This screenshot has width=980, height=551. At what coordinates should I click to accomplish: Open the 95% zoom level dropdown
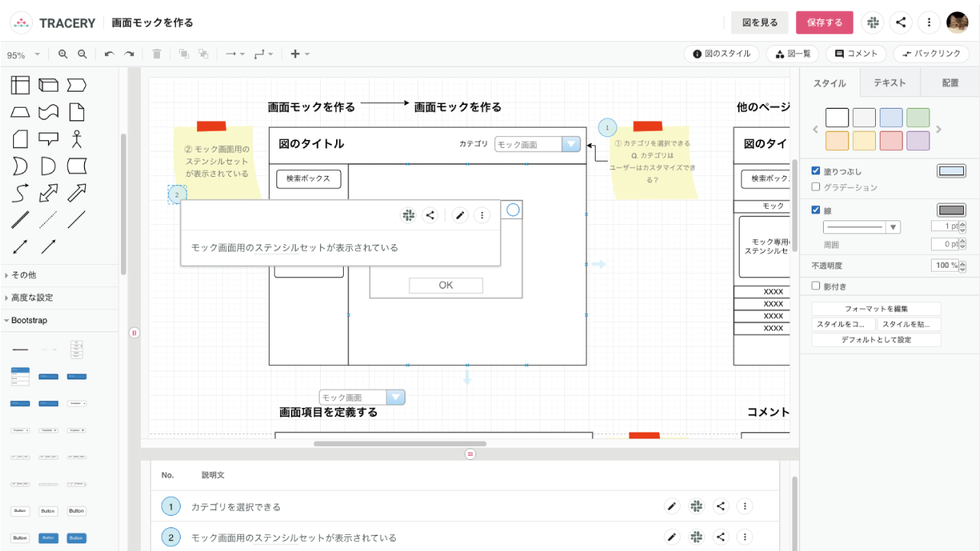point(23,55)
